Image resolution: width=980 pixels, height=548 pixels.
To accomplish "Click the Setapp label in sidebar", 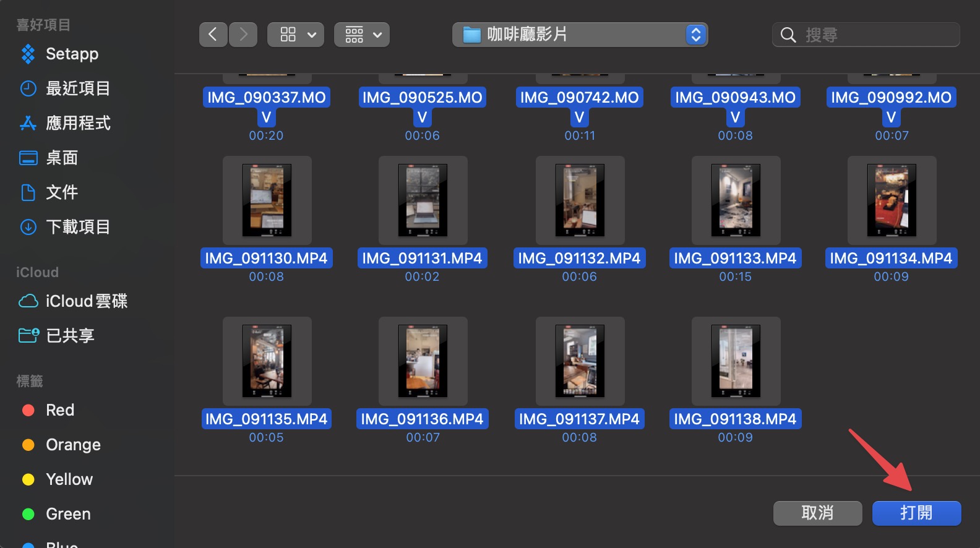I will pyautogui.click(x=72, y=54).
